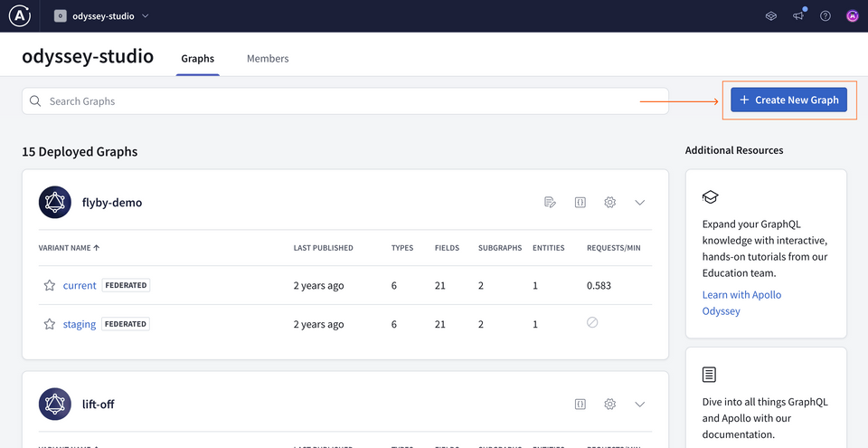
Task: Open lift-off settings gear icon
Action: pyautogui.click(x=610, y=405)
